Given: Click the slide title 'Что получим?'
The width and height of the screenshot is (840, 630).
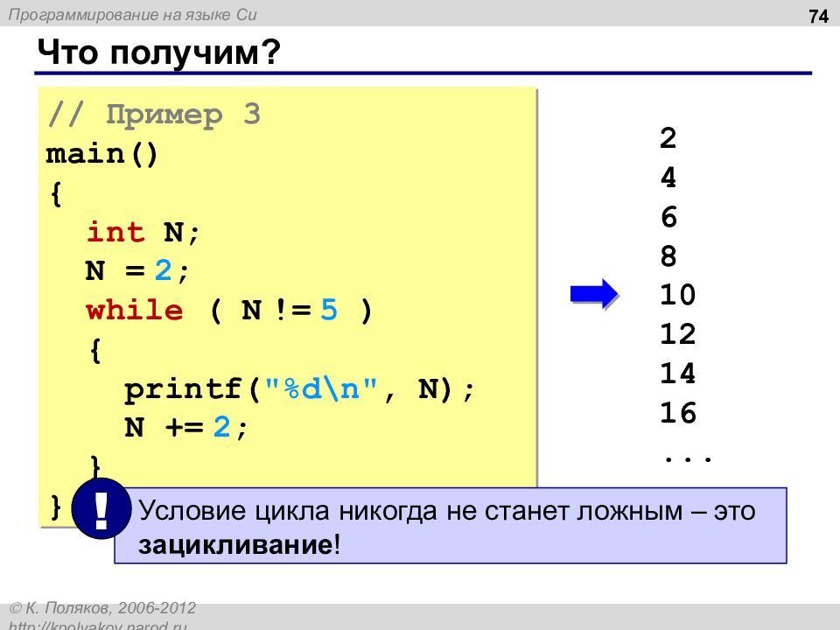Looking at the screenshot, I should [159, 53].
